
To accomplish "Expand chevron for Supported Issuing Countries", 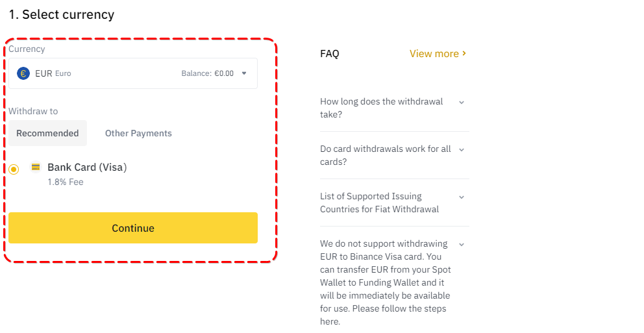I will click(x=462, y=197).
